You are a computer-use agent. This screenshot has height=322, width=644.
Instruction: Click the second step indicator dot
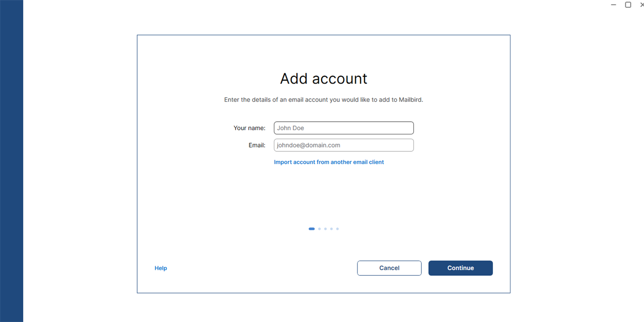pos(319,229)
